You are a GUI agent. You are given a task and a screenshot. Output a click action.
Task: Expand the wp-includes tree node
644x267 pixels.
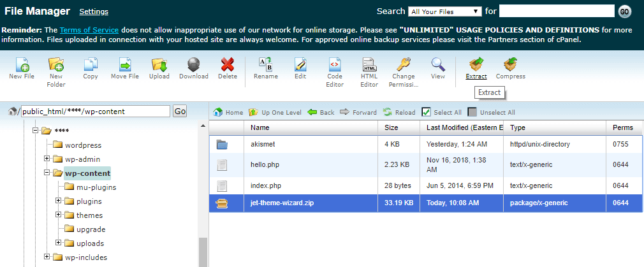[47, 257]
